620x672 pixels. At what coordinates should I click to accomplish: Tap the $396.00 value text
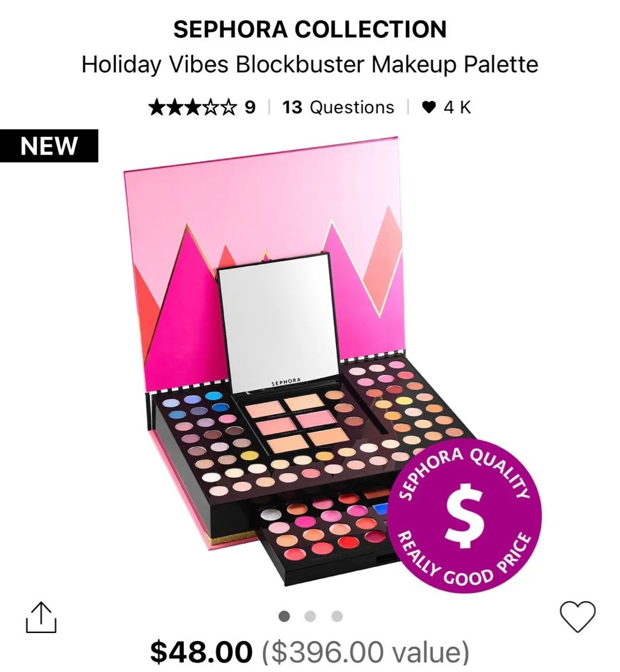tap(366, 652)
